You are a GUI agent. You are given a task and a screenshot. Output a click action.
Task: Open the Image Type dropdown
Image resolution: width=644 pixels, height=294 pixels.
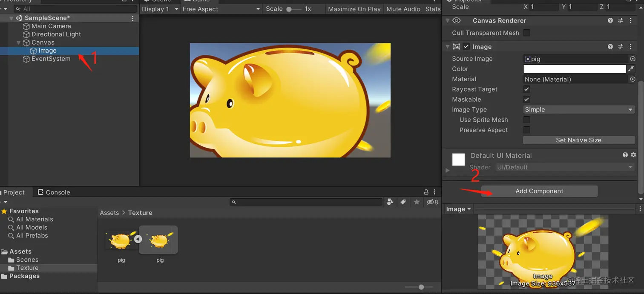tap(579, 110)
